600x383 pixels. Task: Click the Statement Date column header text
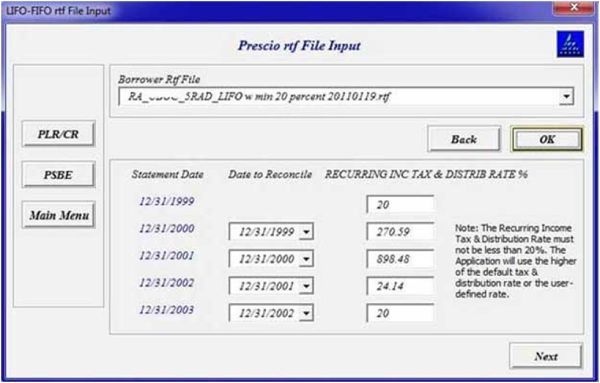pos(168,174)
